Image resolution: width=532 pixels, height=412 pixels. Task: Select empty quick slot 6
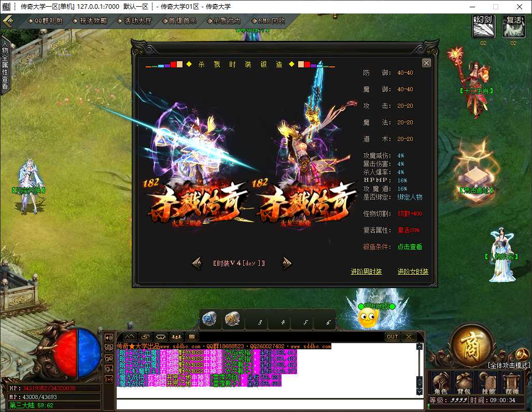tap(325, 319)
